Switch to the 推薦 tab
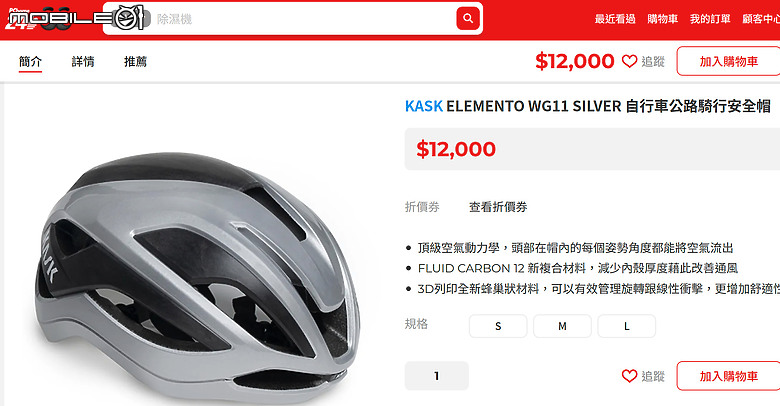The width and height of the screenshot is (780, 406). [x=135, y=62]
